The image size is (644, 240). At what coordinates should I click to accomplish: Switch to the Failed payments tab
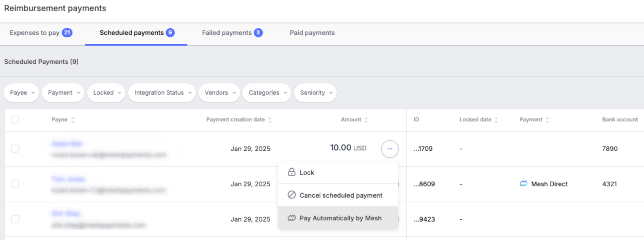point(232,33)
